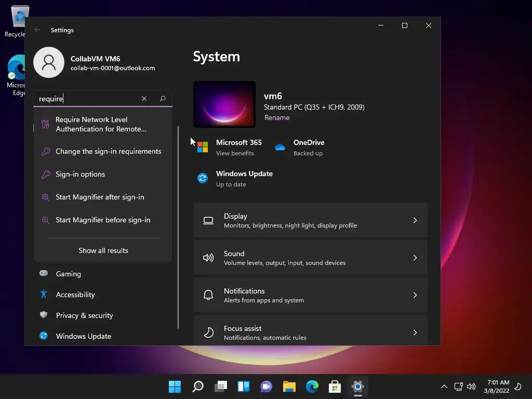Click the Settings gear on the taskbar
This screenshot has height=399, width=532.
[357, 387]
